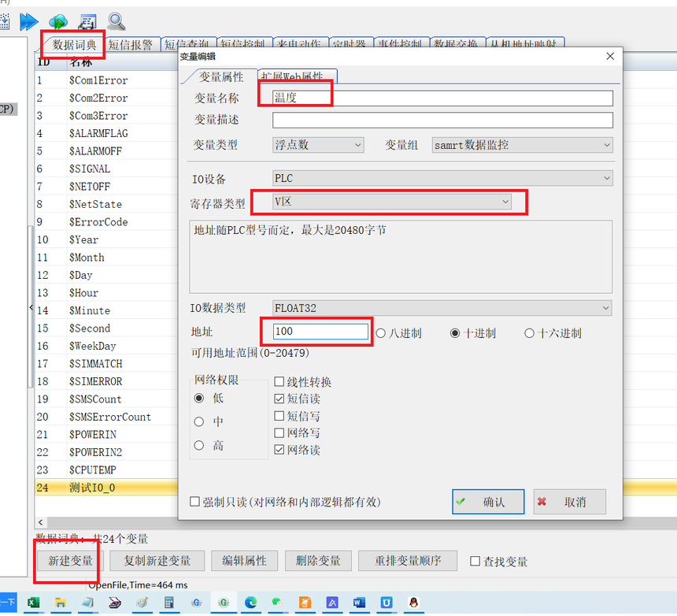Screen dimensions: 677x616
Task: Click the 删除变量 button
Action: point(318,561)
